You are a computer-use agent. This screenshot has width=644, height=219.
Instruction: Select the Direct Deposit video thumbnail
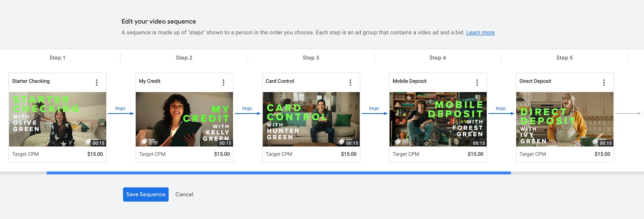[x=565, y=119]
